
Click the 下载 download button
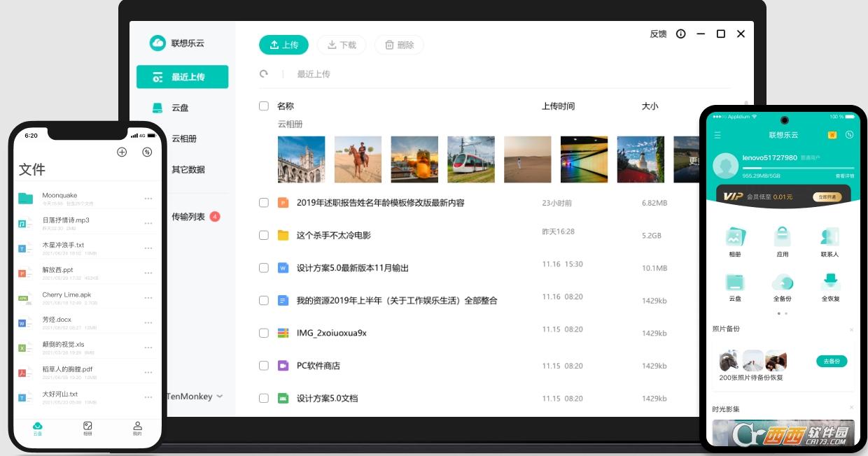pos(342,45)
